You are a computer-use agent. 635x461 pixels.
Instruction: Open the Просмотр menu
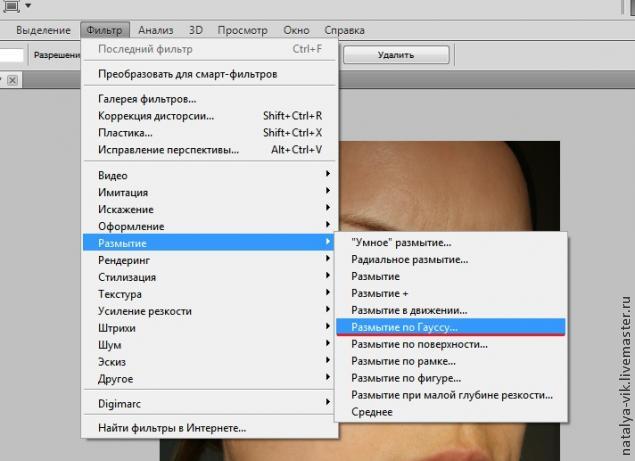tap(243, 30)
